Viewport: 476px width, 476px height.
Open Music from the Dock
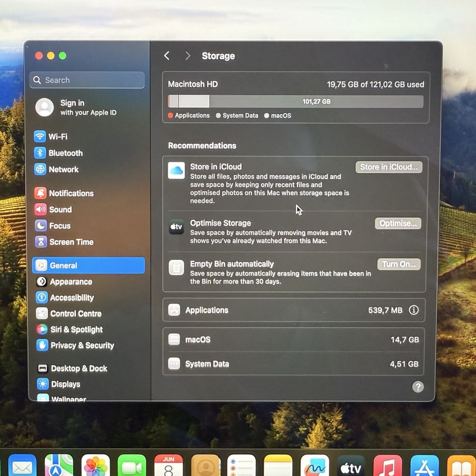pos(387,466)
